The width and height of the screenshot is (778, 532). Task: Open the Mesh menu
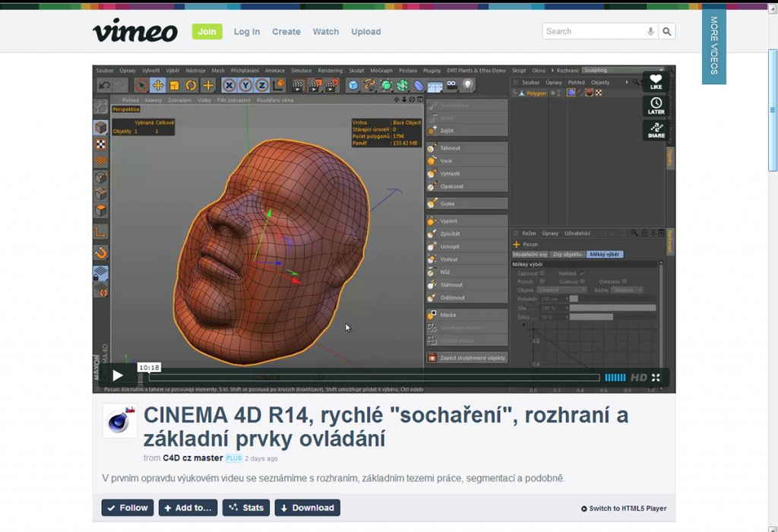218,71
